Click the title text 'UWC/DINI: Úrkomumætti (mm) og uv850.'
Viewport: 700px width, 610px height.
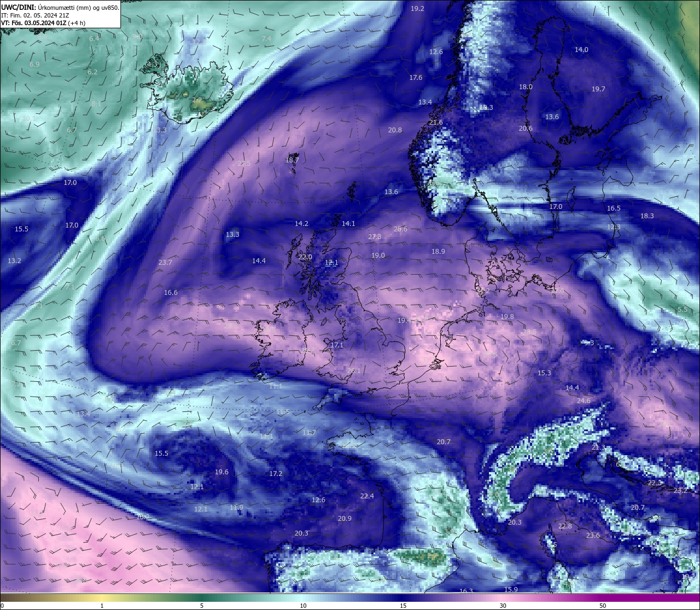pos(60,7)
